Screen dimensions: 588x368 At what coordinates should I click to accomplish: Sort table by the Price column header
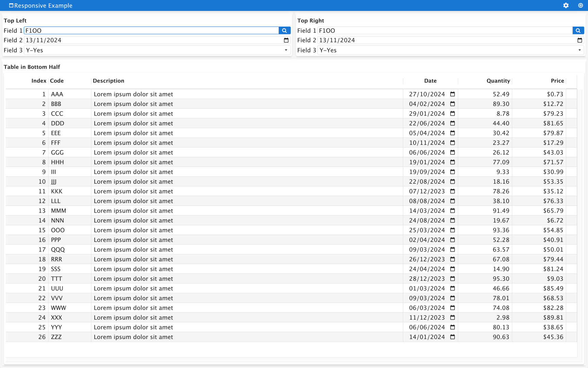click(557, 81)
